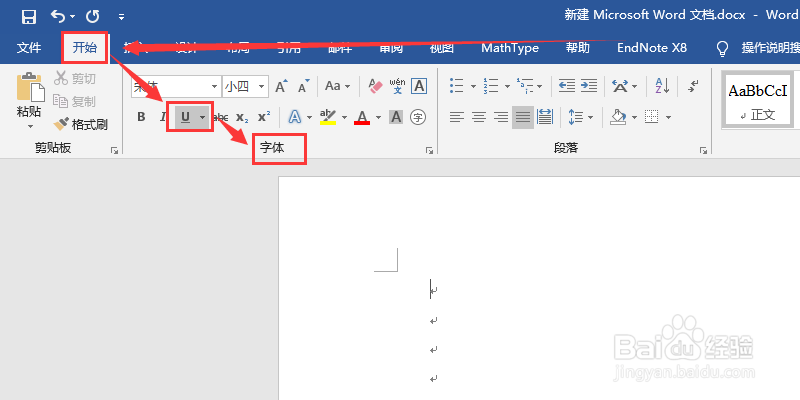Screen dimensions: 800x400
Task: Redo or repeat the last action
Action: (x=92, y=17)
